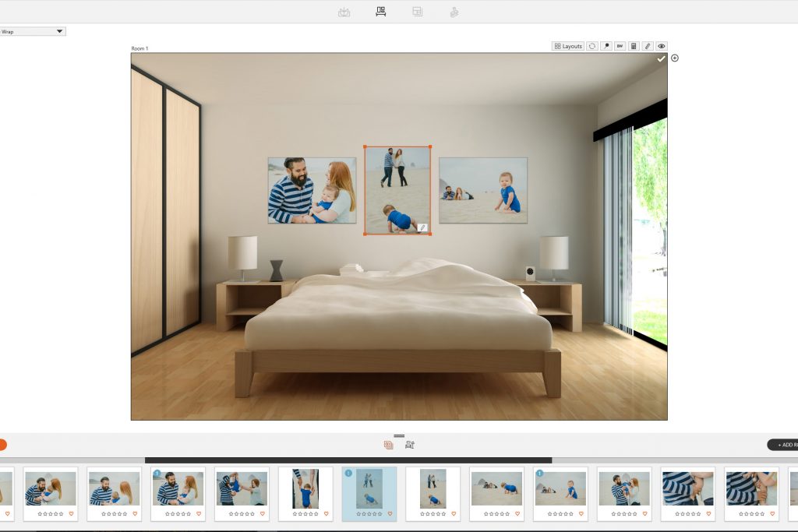Open the stamp icon at top bar
798x532 pixels.
point(454,12)
